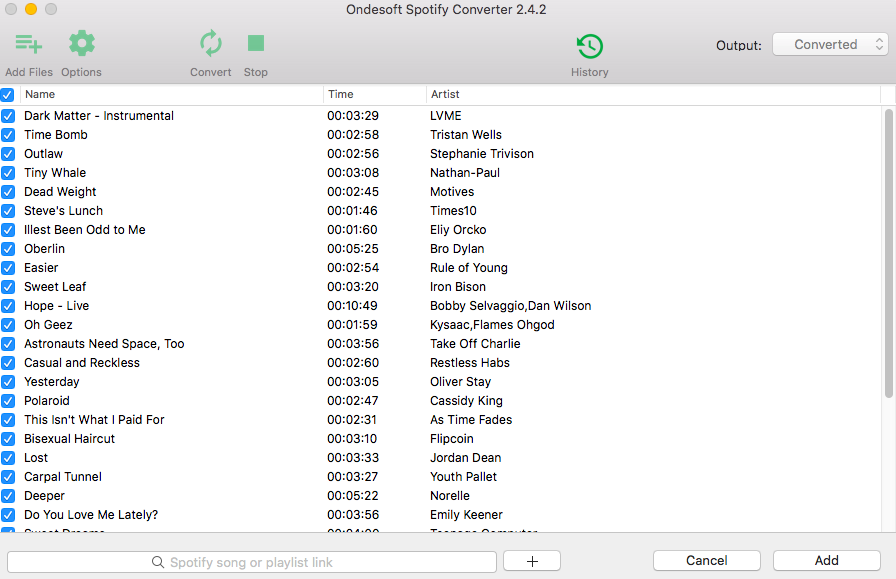Click the plus button beside link field

532,561
